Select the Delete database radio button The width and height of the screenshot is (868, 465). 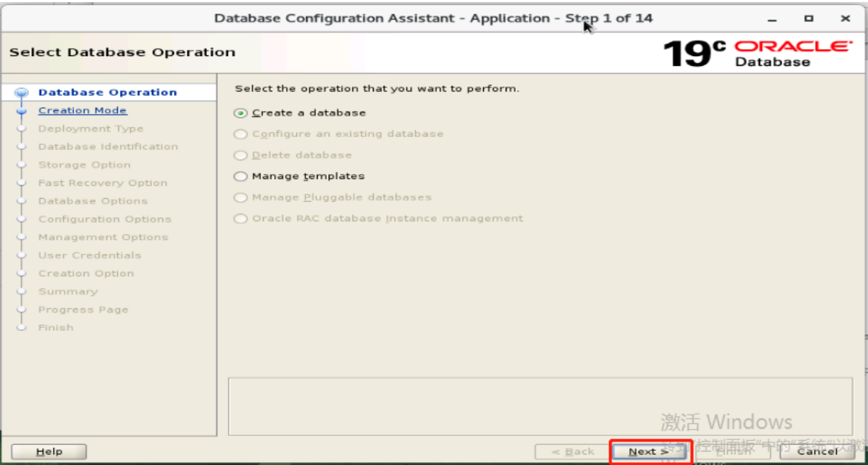tap(241, 155)
